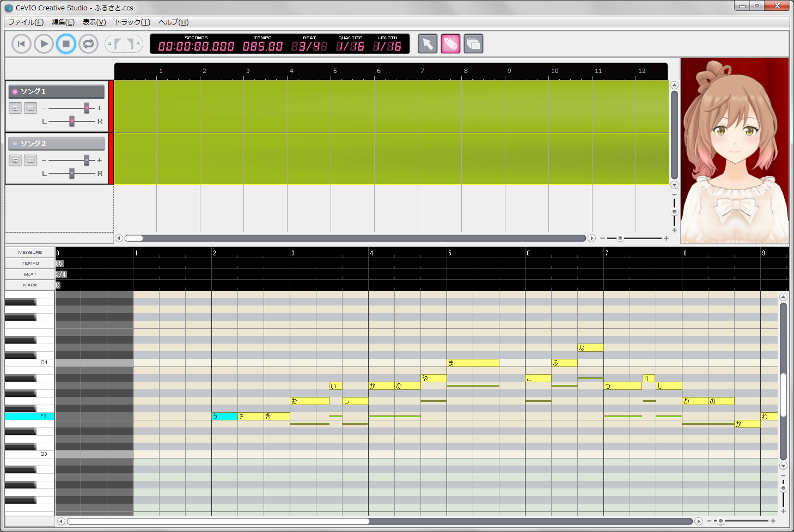Click the MEASURE row label
The image size is (794, 532).
(30, 253)
